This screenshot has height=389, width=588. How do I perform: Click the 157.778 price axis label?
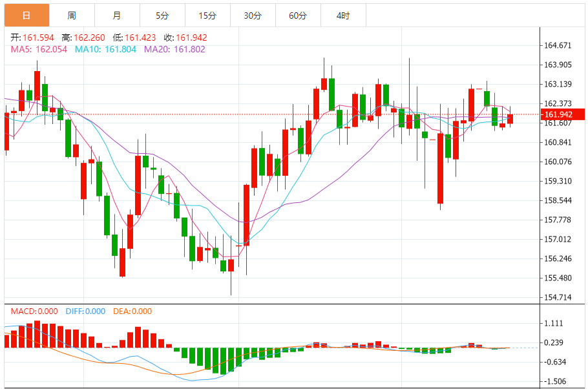click(x=558, y=220)
